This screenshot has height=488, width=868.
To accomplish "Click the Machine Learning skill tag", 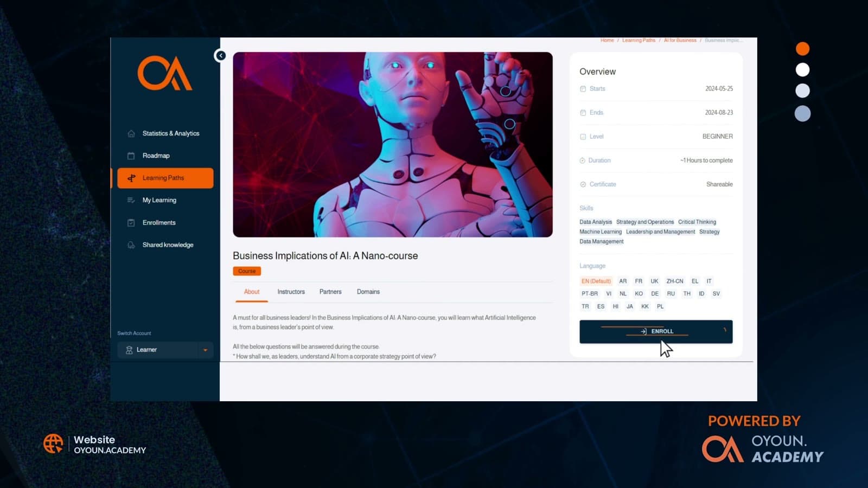I will tap(600, 232).
